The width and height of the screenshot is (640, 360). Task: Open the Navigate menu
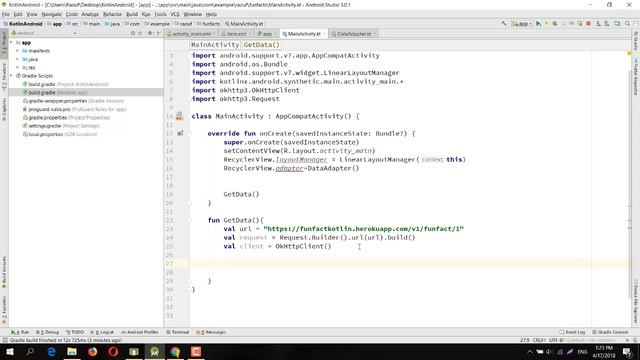click(x=51, y=14)
